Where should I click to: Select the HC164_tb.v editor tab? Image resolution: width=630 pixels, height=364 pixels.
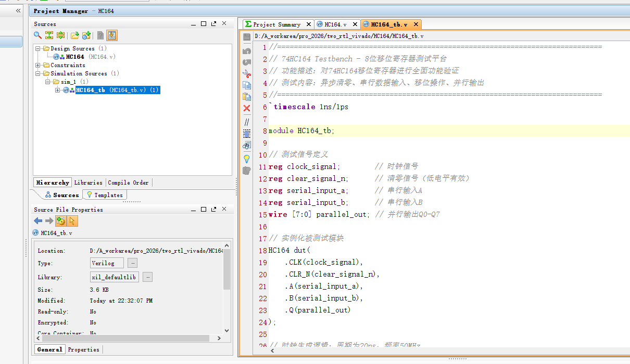[389, 24]
